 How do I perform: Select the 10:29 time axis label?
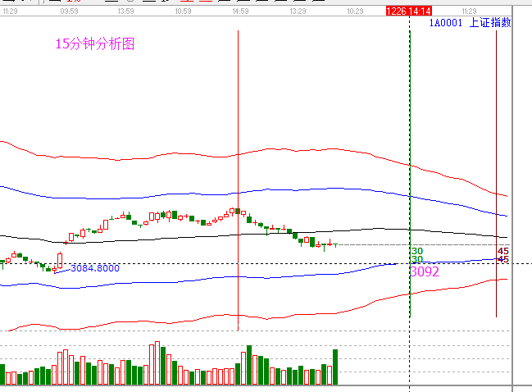point(355,11)
